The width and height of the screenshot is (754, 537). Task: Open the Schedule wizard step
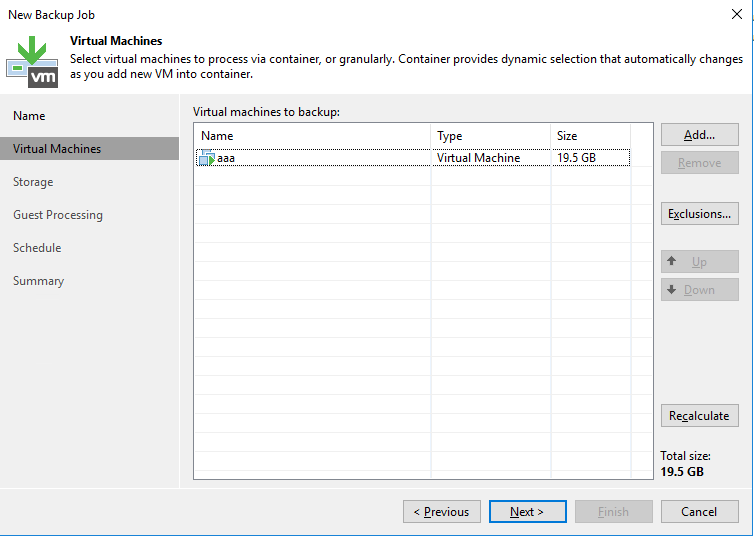point(37,248)
